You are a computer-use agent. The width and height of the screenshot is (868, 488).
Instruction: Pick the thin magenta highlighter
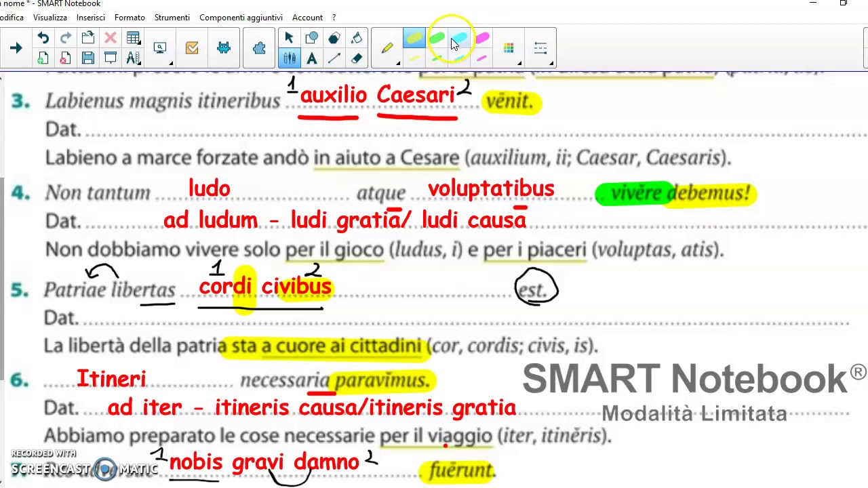tap(482, 59)
